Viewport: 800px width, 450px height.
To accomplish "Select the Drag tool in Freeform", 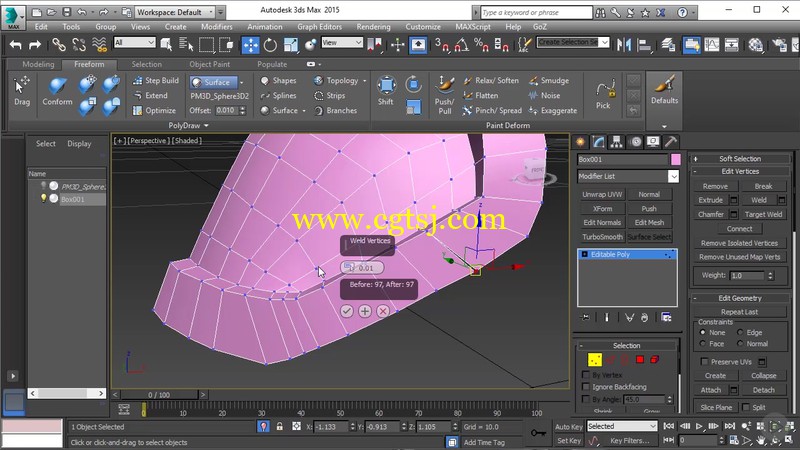I will 21,91.
